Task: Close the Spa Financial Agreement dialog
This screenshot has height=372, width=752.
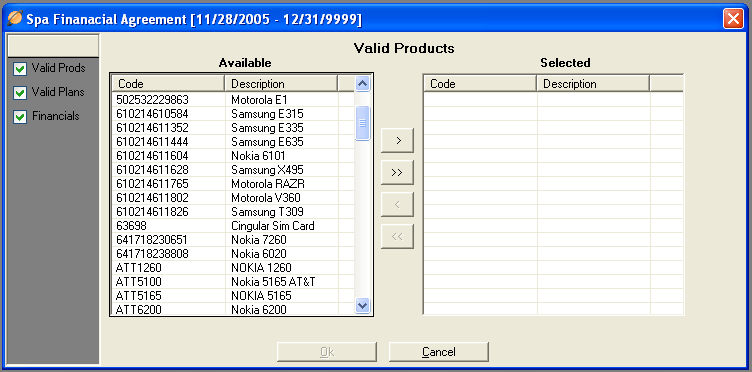Action: [x=733, y=20]
